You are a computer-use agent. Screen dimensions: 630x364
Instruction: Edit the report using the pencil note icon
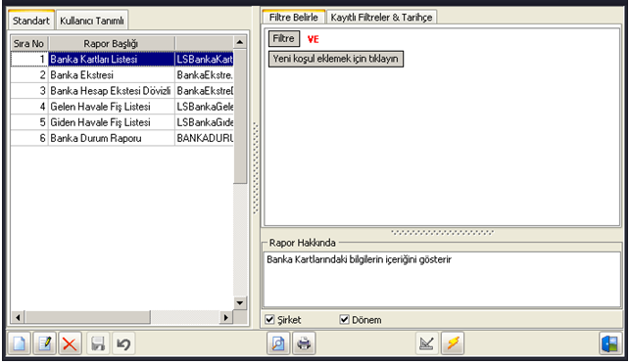pyautogui.click(x=45, y=343)
